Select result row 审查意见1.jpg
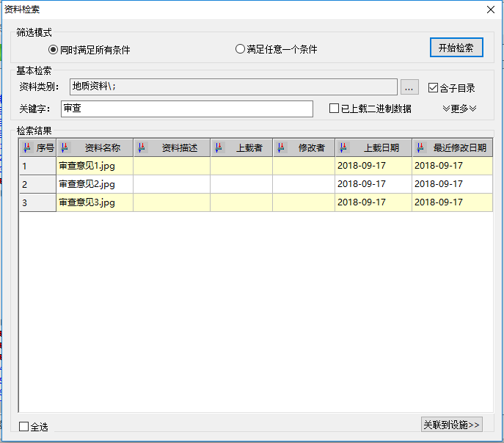 click(x=87, y=166)
